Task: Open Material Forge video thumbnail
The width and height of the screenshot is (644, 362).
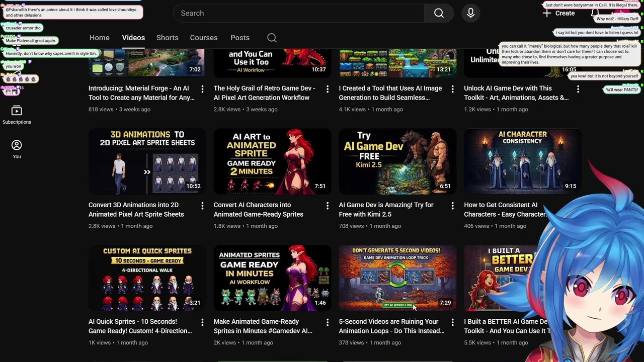Action: click(147, 63)
